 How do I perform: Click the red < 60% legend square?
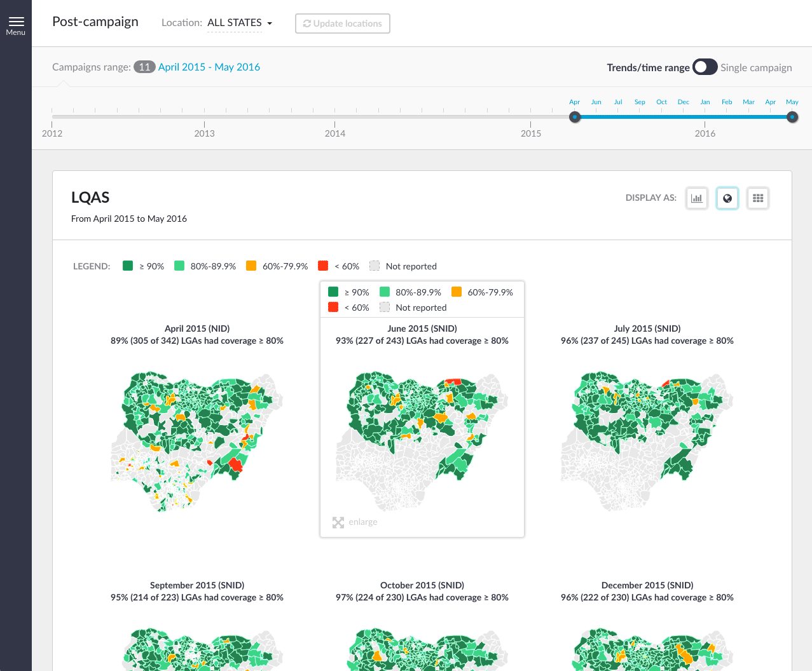[x=323, y=266]
